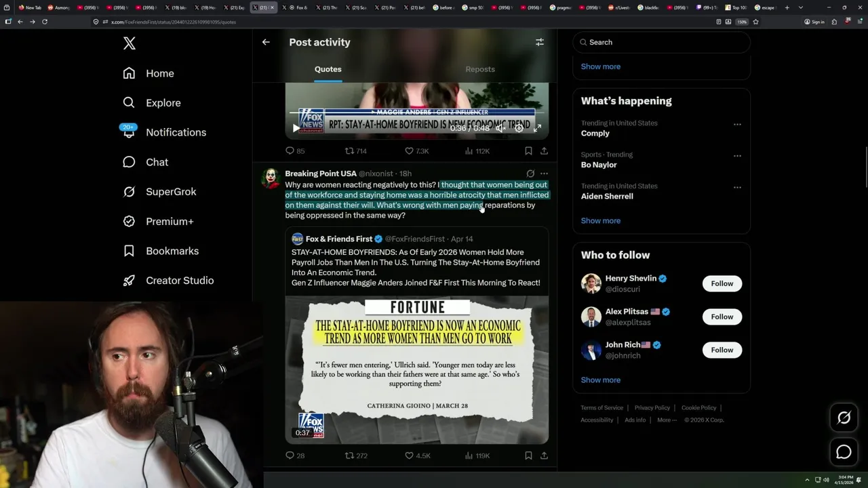Open Terms of Service link

click(x=601, y=408)
